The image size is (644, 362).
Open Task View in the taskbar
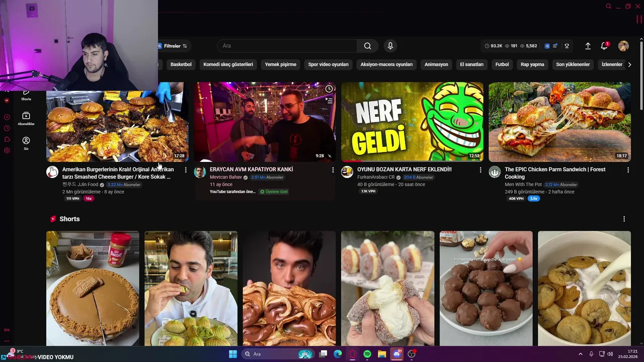323,354
